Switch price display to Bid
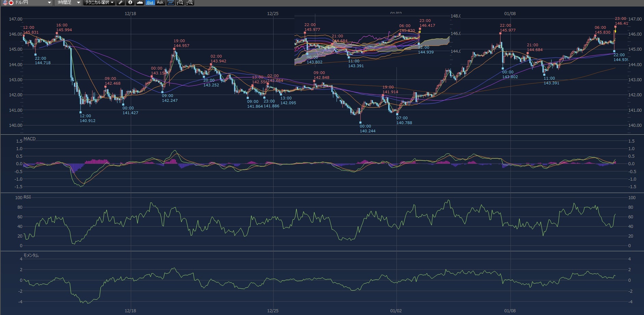 coord(150,2)
